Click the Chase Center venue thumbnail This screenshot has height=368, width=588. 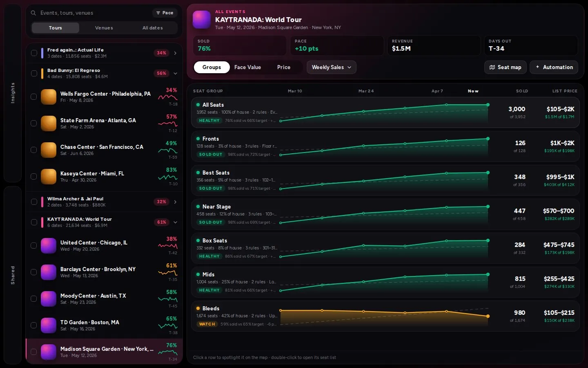[49, 150]
